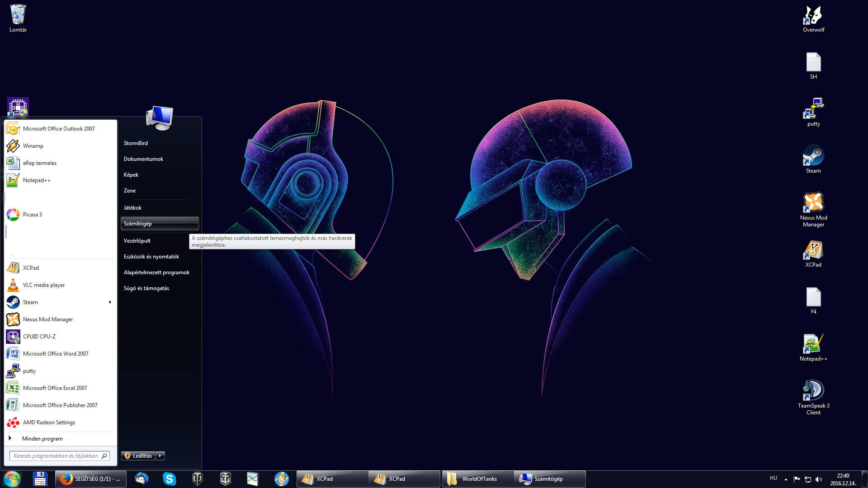Open the floppy disk taskbar icon
868x488 pixels.
coord(40,479)
